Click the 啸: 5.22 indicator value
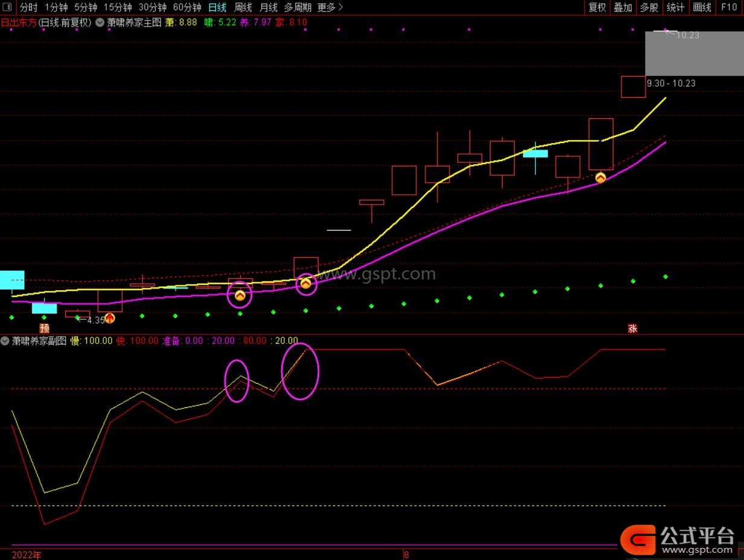 click(220, 22)
